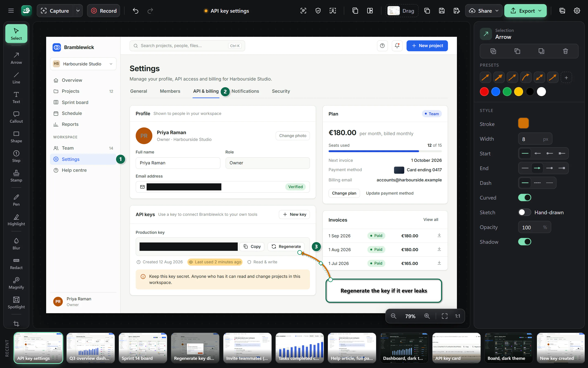Turn off the Curved toggle
This screenshot has width=588, height=368.
pyautogui.click(x=525, y=197)
